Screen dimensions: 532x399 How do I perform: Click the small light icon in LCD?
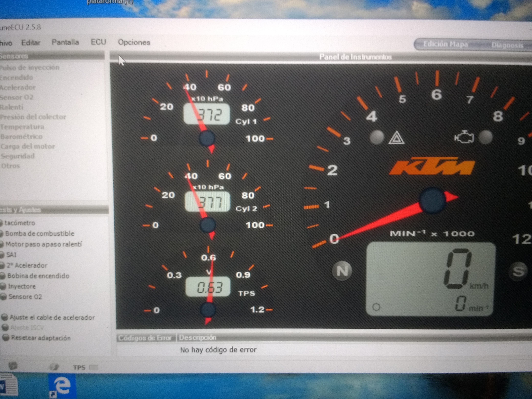(x=376, y=307)
